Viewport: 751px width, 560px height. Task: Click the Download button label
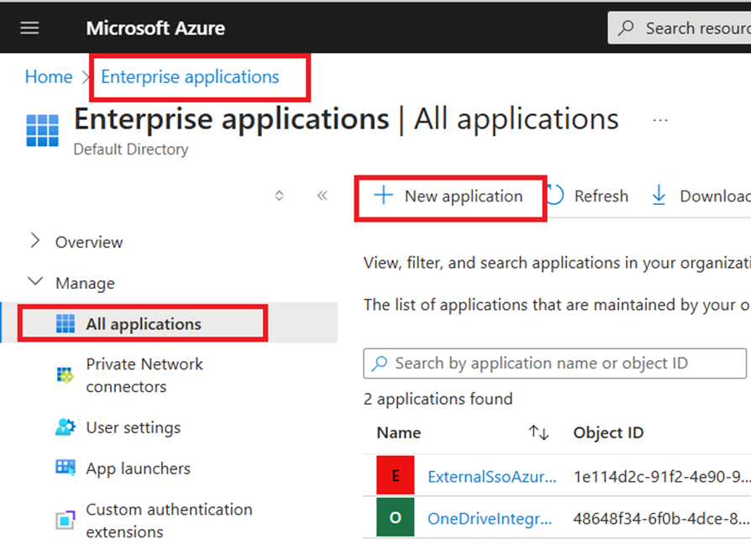[x=715, y=196]
